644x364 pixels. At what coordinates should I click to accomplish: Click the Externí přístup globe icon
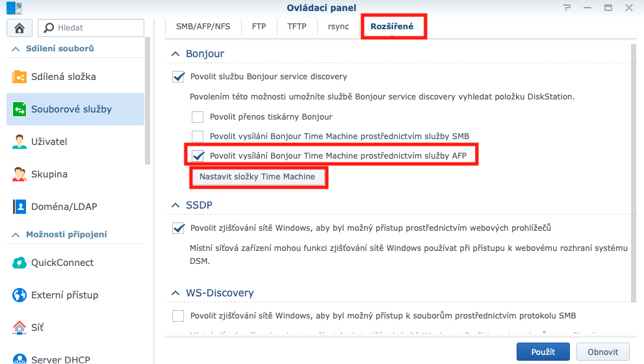[x=19, y=295]
